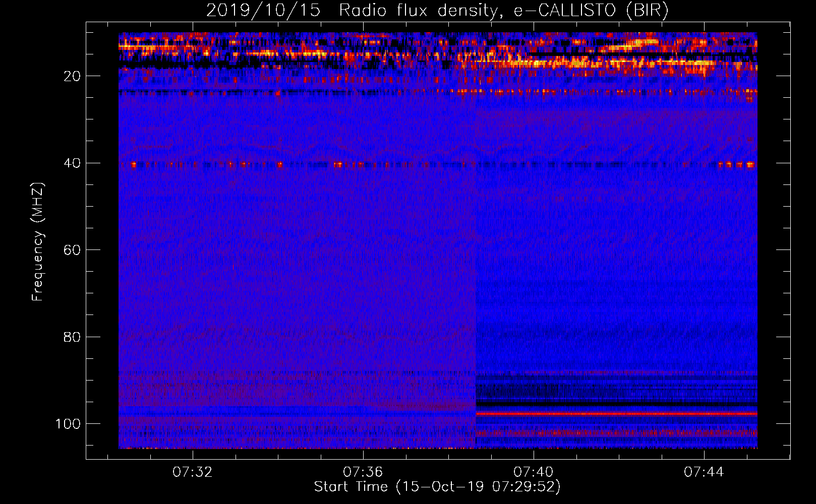816x504 pixels.
Task: Click the 07:36 time tick label
Action: pos(363,472)
